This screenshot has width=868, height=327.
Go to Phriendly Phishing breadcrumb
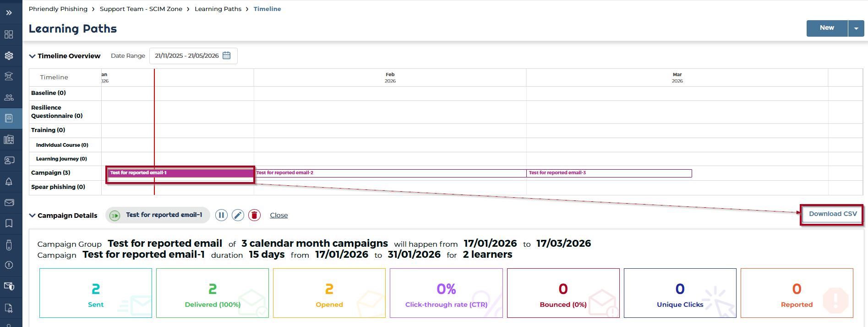click(x=58, y=9)
